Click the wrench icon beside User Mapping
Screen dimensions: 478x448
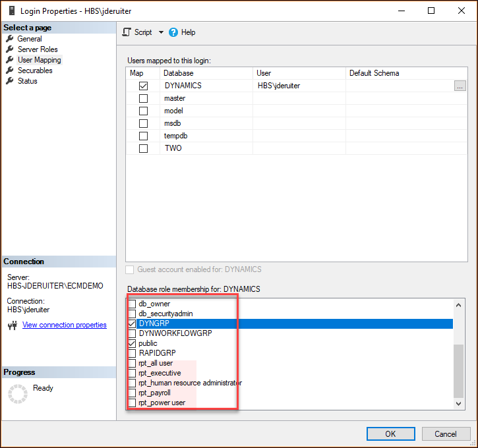(10, 60)
